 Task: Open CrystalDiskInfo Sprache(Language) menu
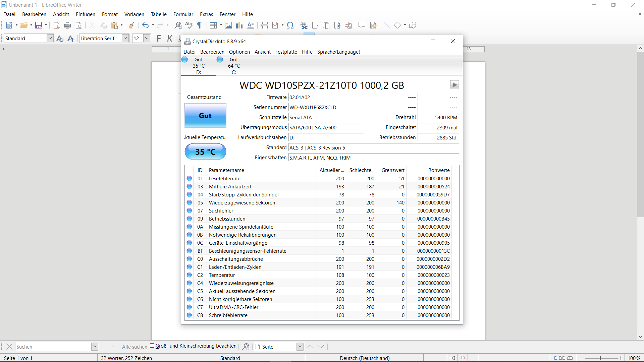pos(339,52)
